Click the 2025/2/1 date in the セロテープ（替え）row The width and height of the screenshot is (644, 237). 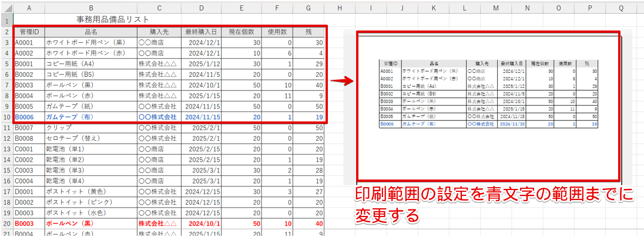tap(201, 138)
